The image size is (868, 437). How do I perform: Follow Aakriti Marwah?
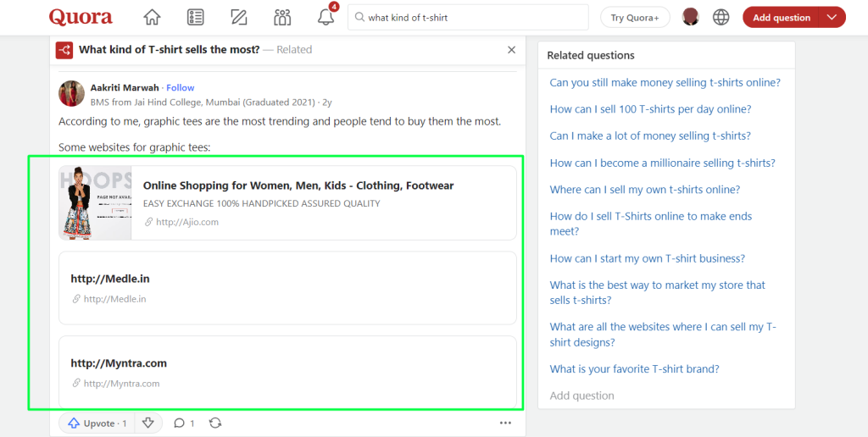pos(181,87)
